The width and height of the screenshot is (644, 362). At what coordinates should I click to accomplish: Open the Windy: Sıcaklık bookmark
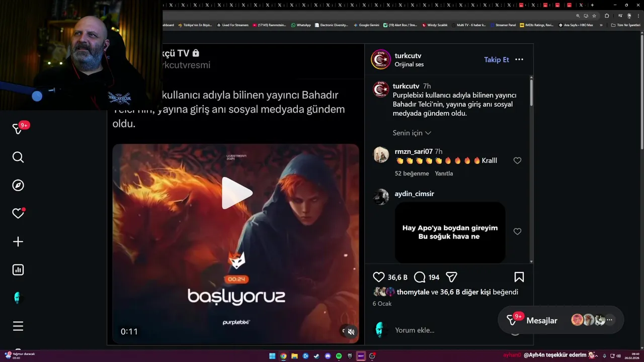(435, 25)
